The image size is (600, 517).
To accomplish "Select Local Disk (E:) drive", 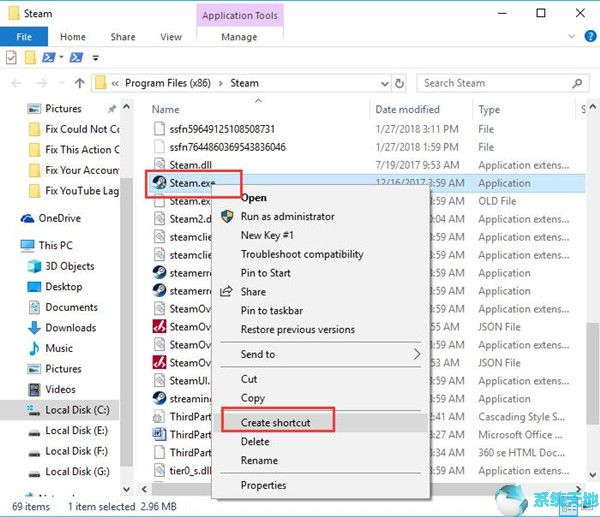I will [76, 431].
